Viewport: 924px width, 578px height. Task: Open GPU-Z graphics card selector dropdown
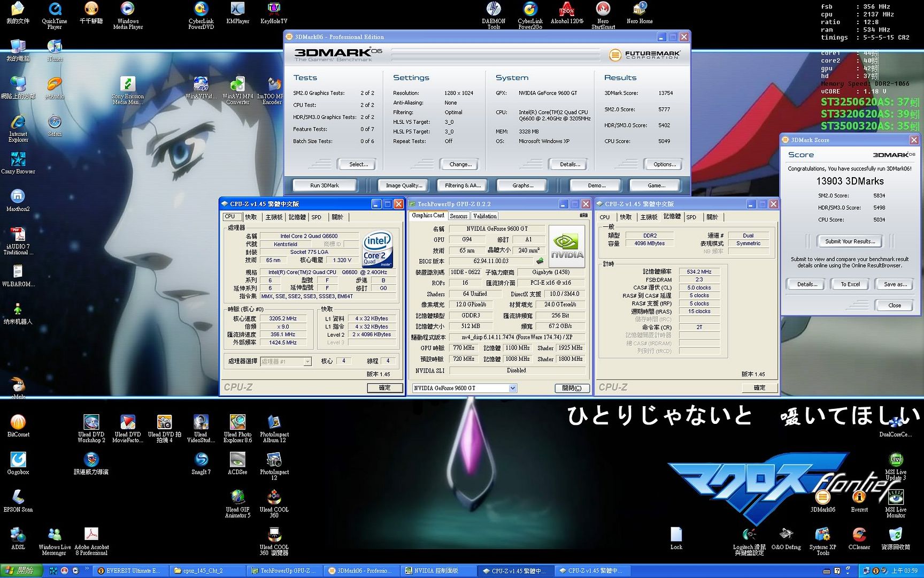[512, 388]
